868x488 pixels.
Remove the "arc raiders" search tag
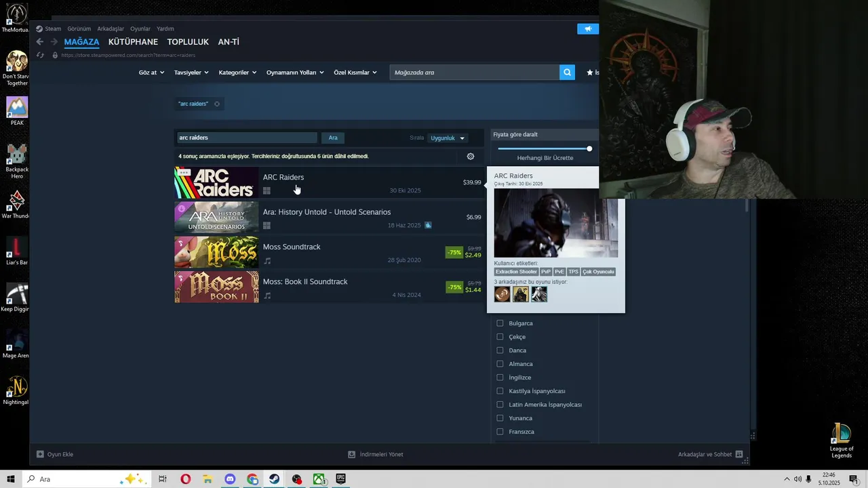pos(217,104)
